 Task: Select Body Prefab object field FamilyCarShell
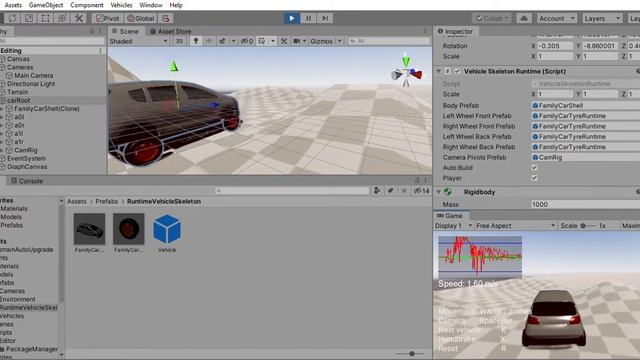click(x=585, y=105)
